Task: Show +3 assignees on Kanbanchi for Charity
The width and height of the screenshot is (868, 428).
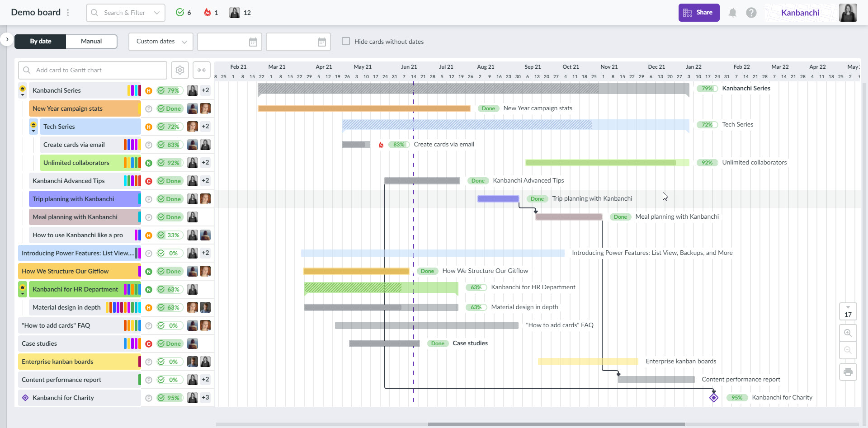Action: [x=205, y=398]
